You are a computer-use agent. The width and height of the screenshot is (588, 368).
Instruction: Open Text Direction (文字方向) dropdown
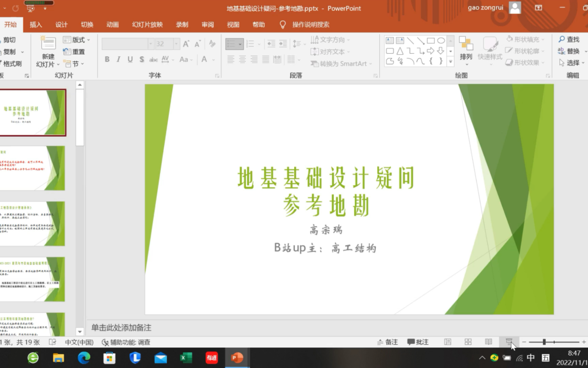(x=330, y=39)
